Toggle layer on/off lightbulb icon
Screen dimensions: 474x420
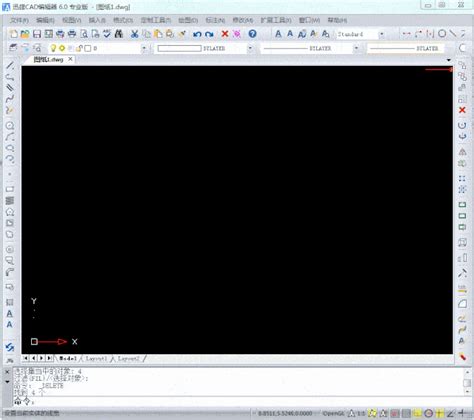click(x=53, y=48)
